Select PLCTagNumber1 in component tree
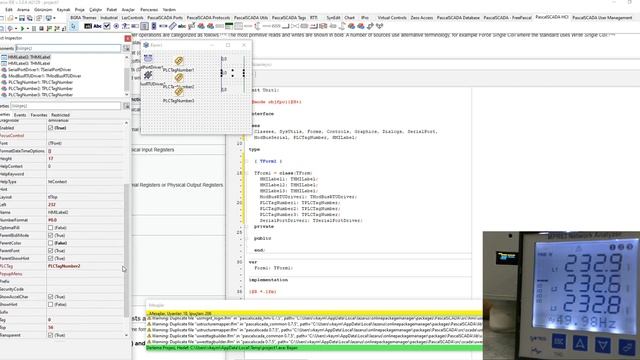The width and height of the screenshot is (640, 360). pyautogui.click(x=40, y=82)
